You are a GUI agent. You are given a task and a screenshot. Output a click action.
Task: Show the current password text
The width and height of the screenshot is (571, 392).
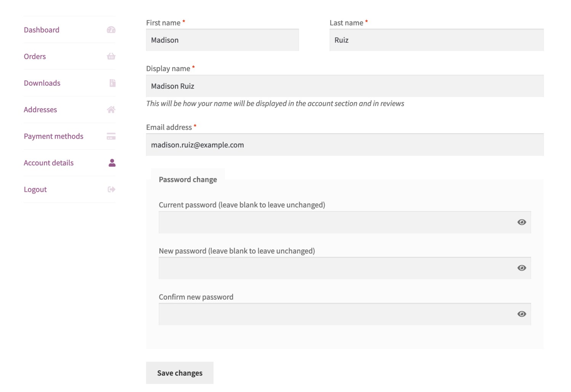point(522,222)
